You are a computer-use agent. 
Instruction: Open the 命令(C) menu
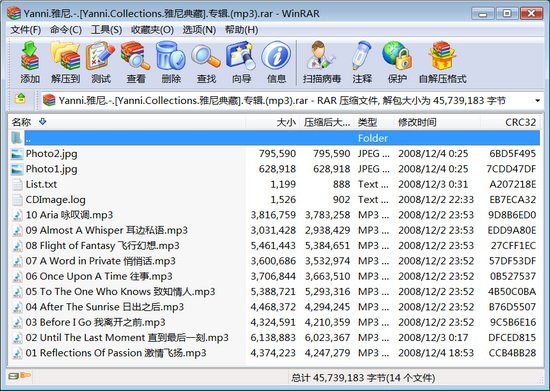click(x=66, y=30)
